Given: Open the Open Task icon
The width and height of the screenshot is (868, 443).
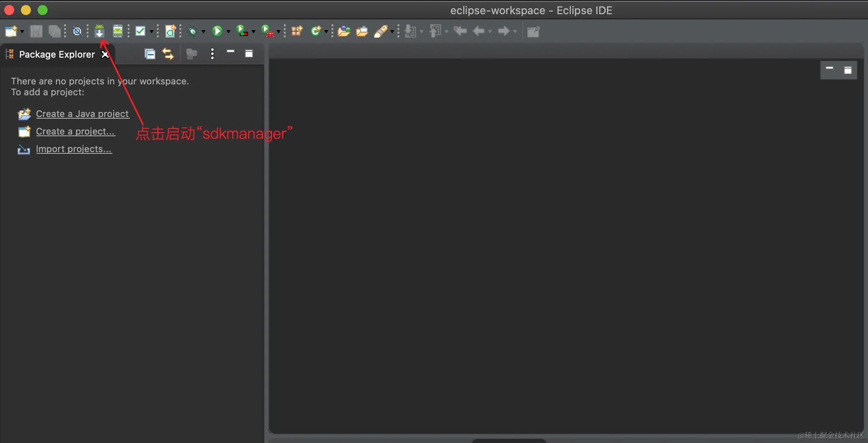Looking at the screenshot, I should pos(362,31).
